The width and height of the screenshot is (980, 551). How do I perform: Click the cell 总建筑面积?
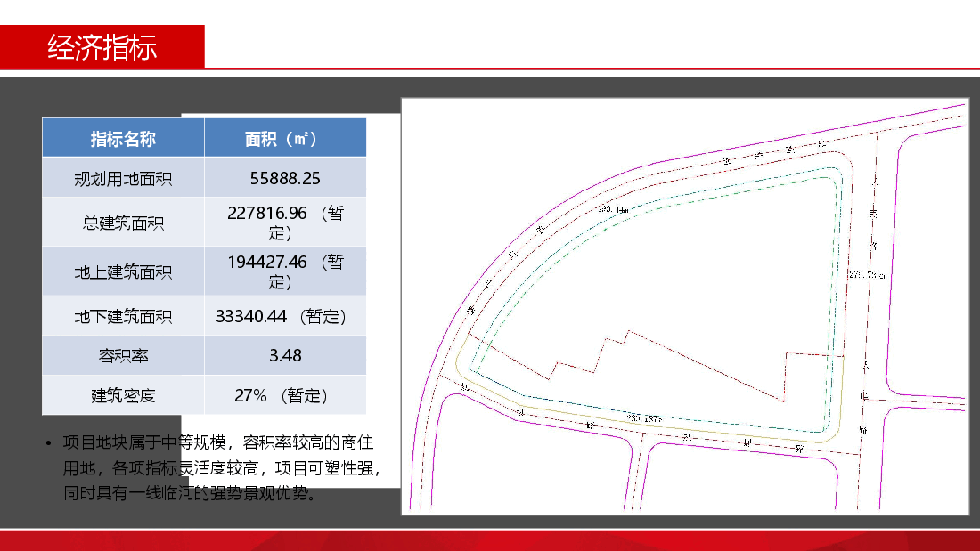point(123,223)
